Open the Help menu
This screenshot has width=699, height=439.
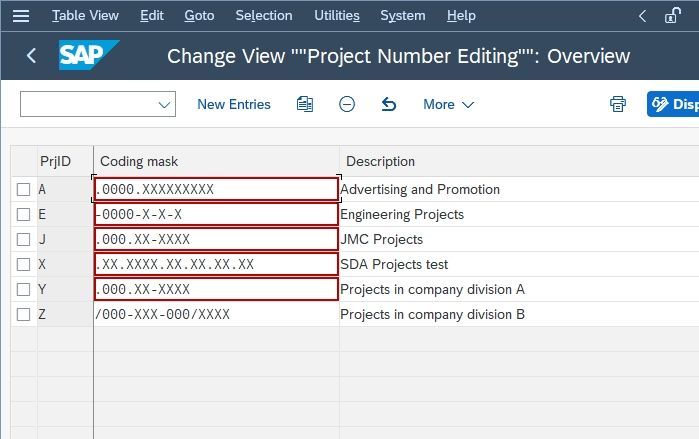(461, 16)
